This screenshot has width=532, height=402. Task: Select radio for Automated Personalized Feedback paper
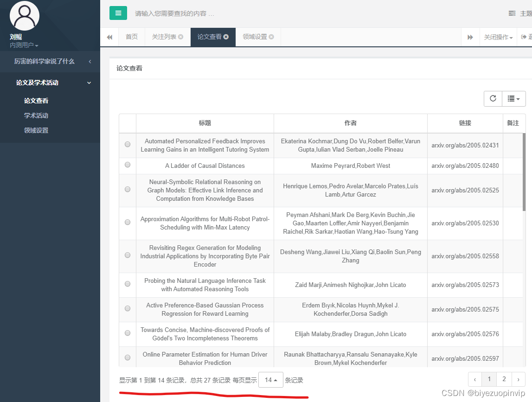[x=128, y=144]
